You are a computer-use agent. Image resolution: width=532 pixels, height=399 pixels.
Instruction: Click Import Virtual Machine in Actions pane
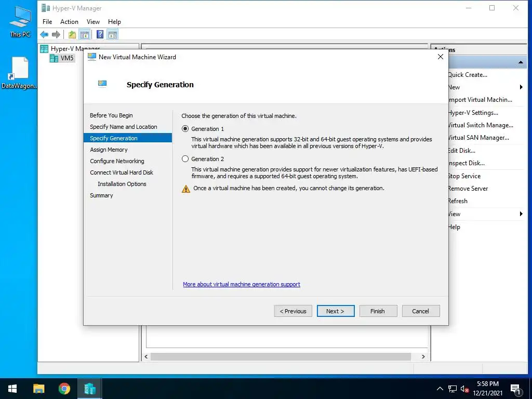(x=481, y=100)
